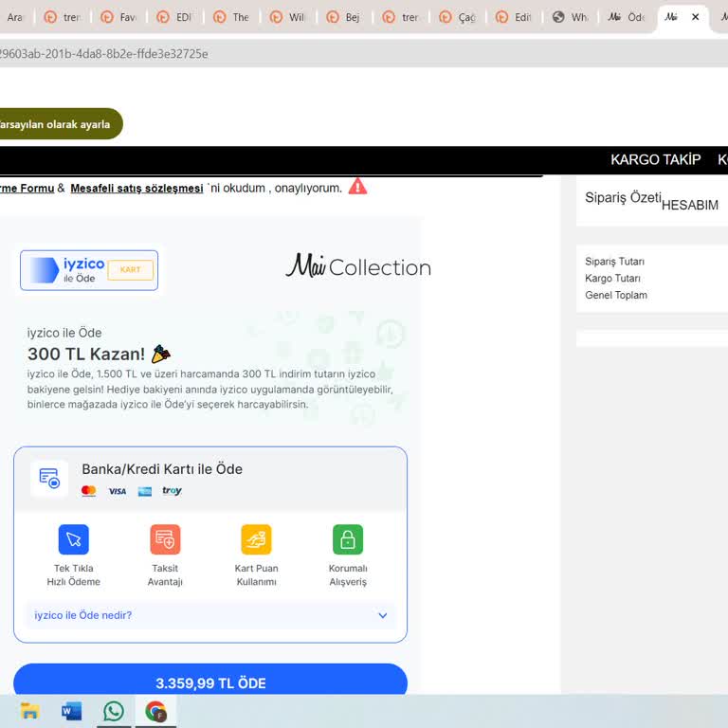Click the 300 TL Kazan! heading
728x728 pixels.
(x=86, y=355)
